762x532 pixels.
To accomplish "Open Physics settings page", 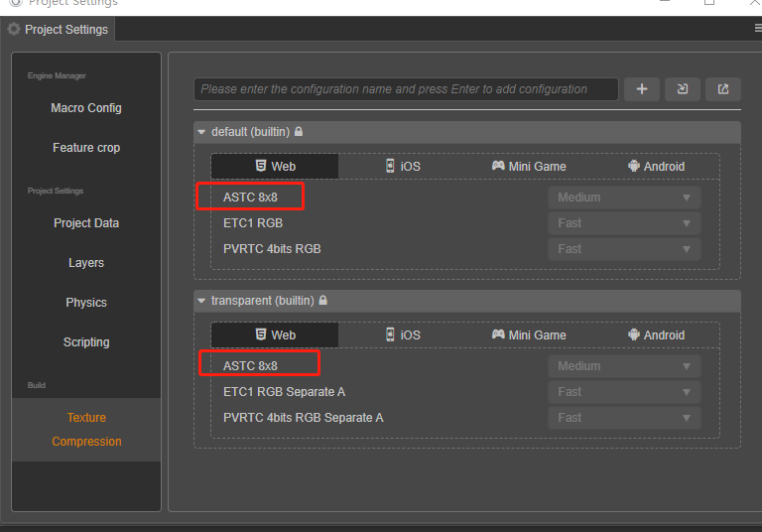I will pyautogui.click(x=86, y=303).
